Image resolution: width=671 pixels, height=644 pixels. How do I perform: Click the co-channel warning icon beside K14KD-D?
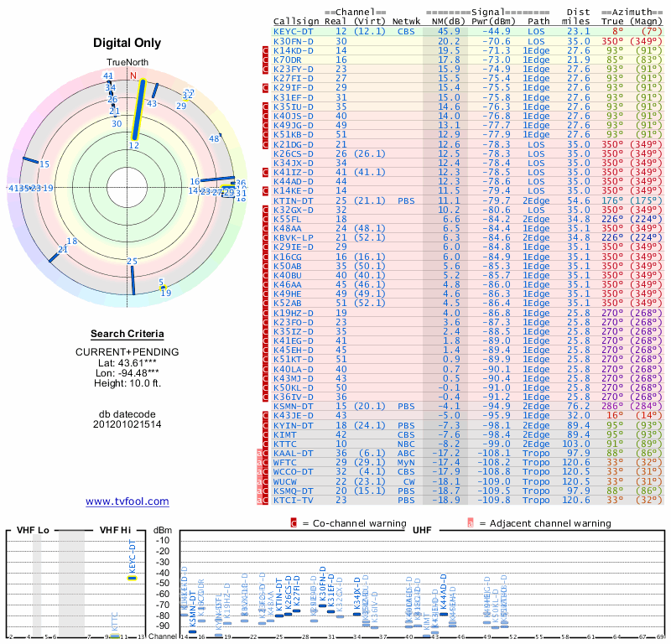[x=266, y=50]
